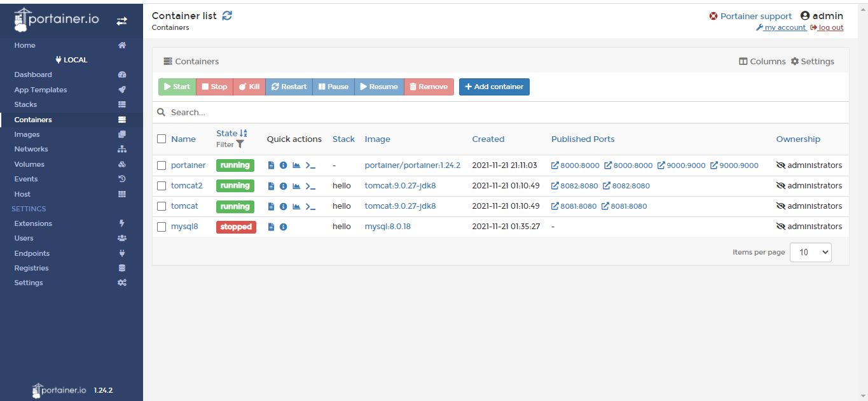Open the Columns selector

point(762,62)
